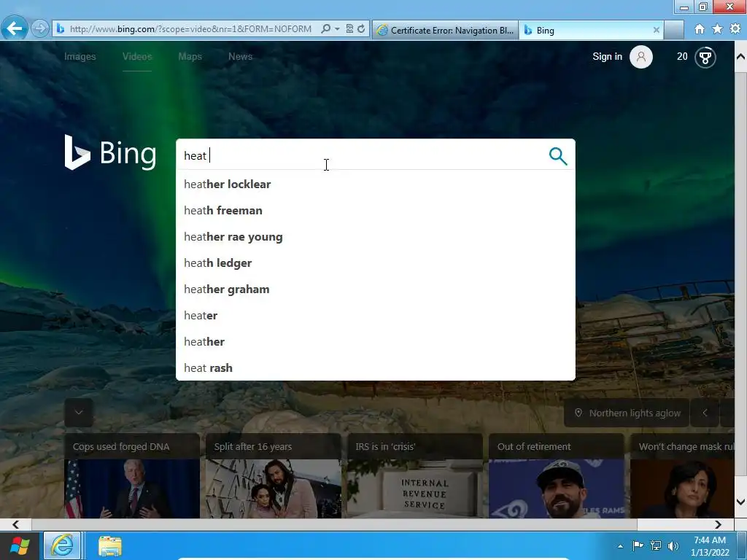
Task: Select suggestion heater
Action: pos(376,315)
